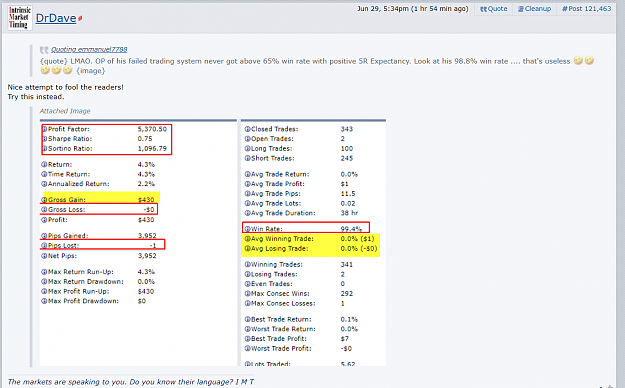Open the Post 121,463 permalink

coord(586,9)
